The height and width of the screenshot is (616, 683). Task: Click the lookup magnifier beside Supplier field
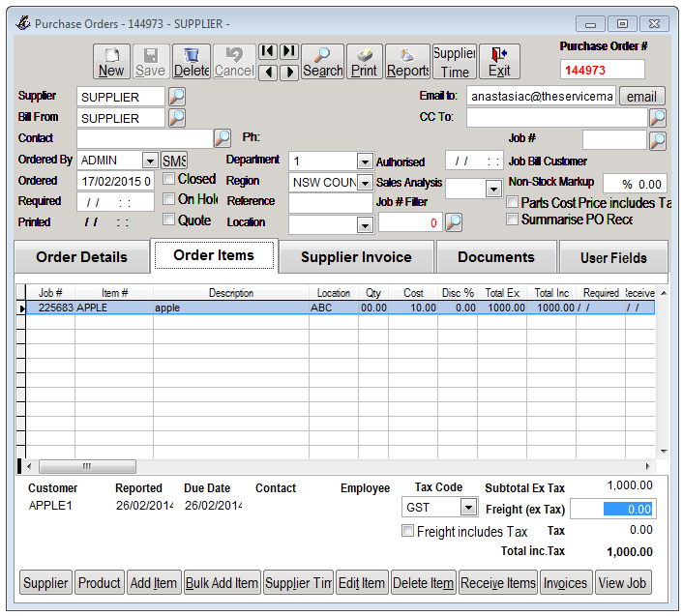pos(177,97)
